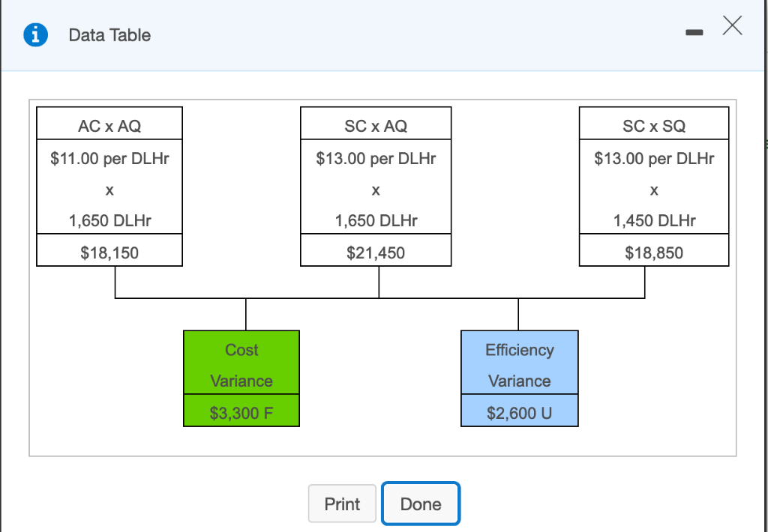
Task: Click the blue info icon beside Data Table
Action: 36,34
